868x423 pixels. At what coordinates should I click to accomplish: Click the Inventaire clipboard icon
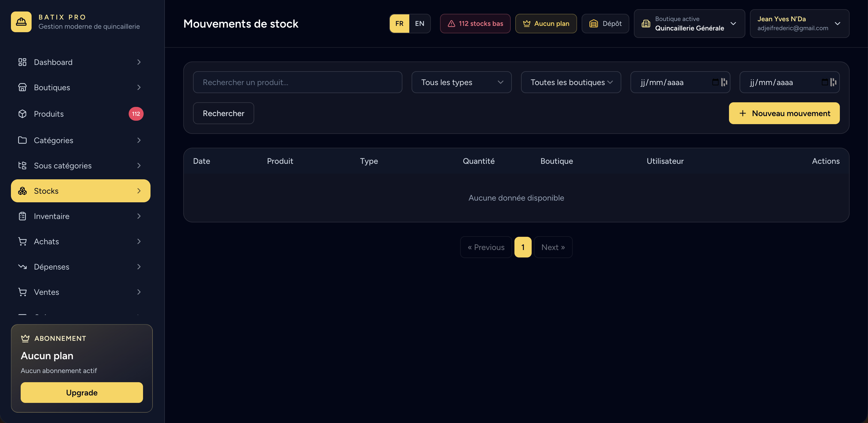(x=22, y=216)
